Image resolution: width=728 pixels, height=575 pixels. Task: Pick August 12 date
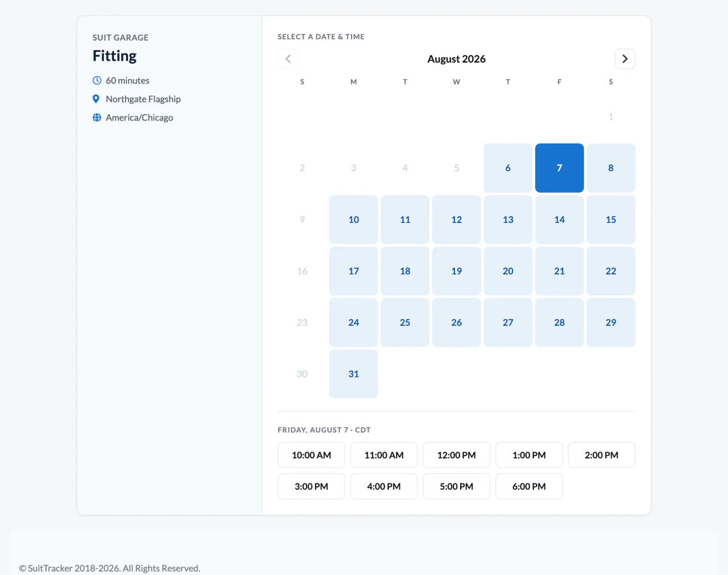[x=457, y=220]
